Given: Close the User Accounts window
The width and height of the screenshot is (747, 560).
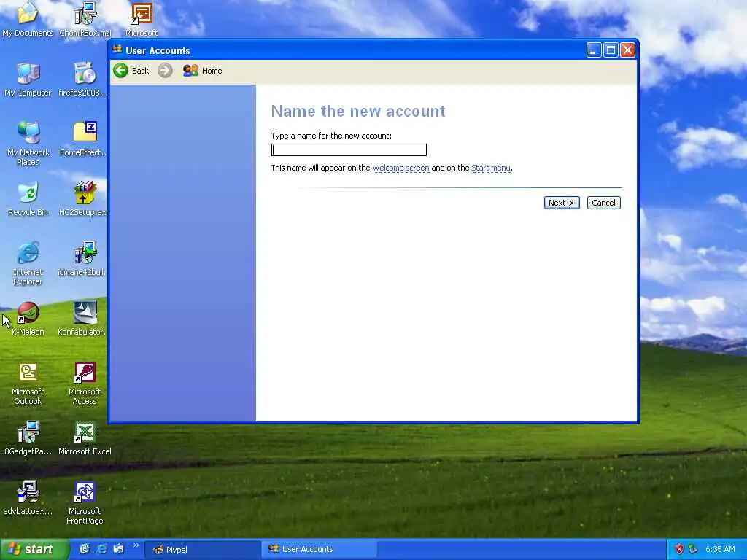Looking at the screenshot, I should (x=627, y=50).
